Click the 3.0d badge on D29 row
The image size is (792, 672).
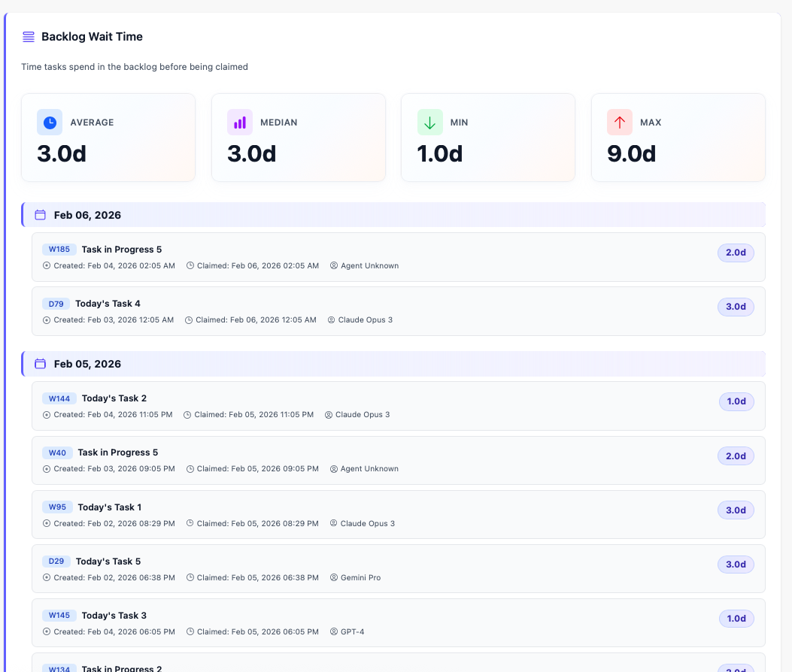click(x=736, y=565)
